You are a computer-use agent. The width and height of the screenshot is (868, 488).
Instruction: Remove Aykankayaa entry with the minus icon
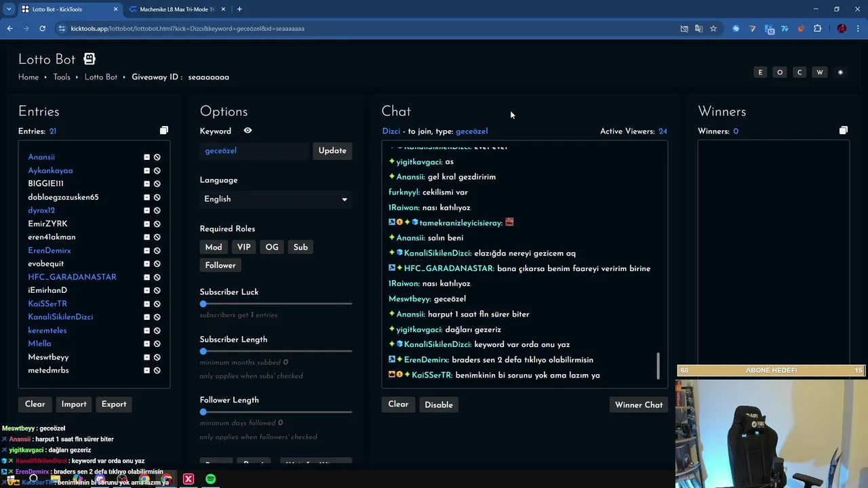[146, 171]
